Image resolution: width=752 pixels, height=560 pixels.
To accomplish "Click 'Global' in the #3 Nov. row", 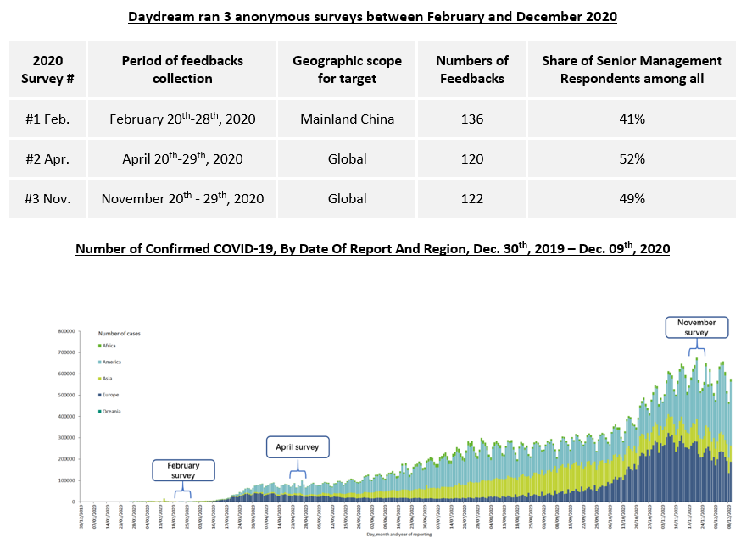I will coord(347,198).
